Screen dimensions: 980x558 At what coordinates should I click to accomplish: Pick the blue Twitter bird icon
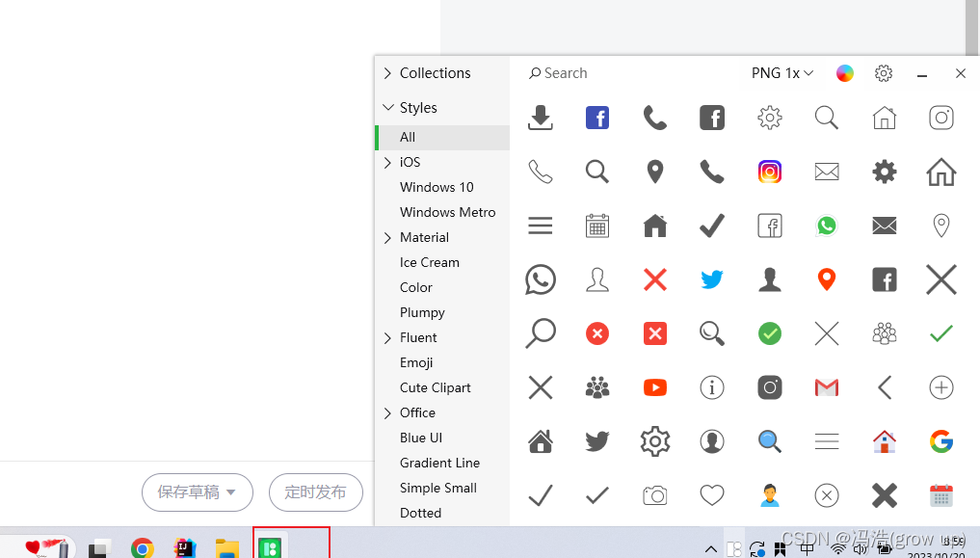712,279
